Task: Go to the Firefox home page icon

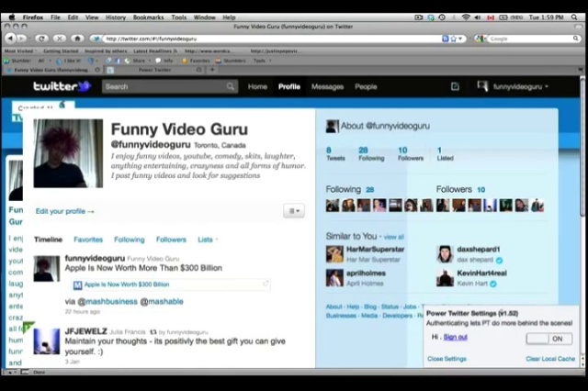Action: (77, 39)
